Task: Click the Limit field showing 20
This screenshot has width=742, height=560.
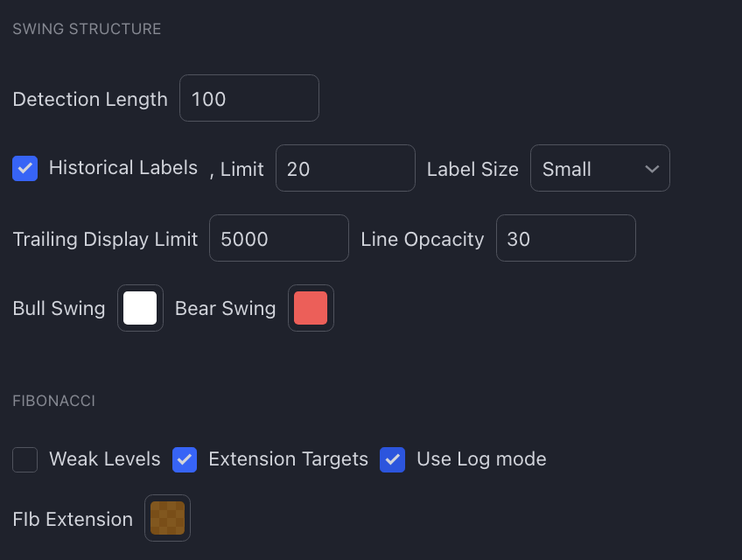Action: [345, 169]
